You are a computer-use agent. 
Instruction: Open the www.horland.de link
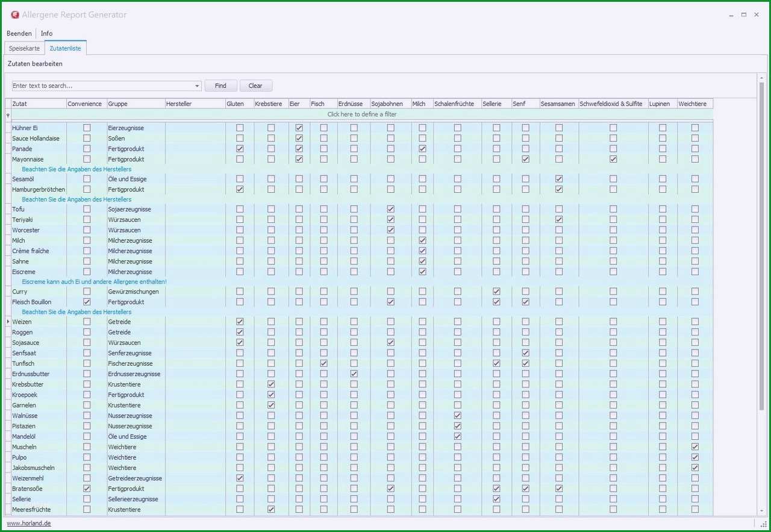coord(29,524)
